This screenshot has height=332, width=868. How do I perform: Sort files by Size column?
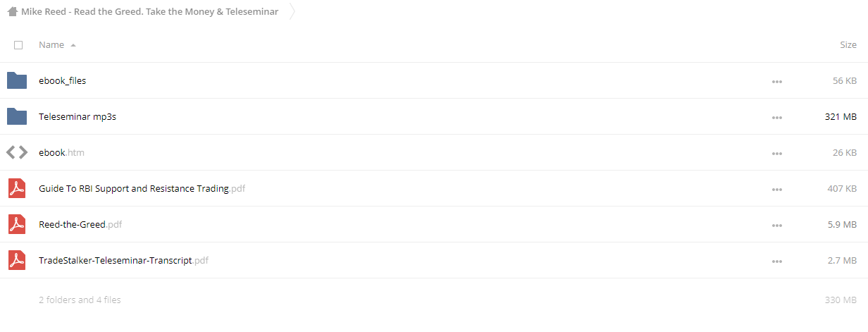click(848, 44)
